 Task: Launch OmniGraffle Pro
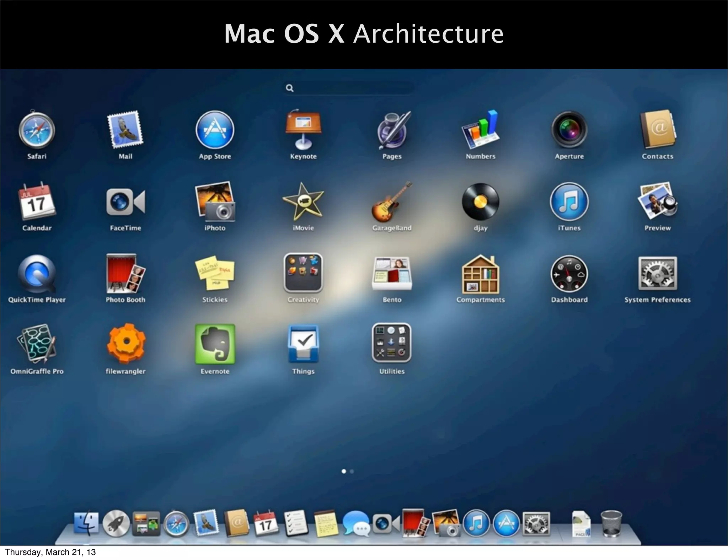[x=37, y=344]
